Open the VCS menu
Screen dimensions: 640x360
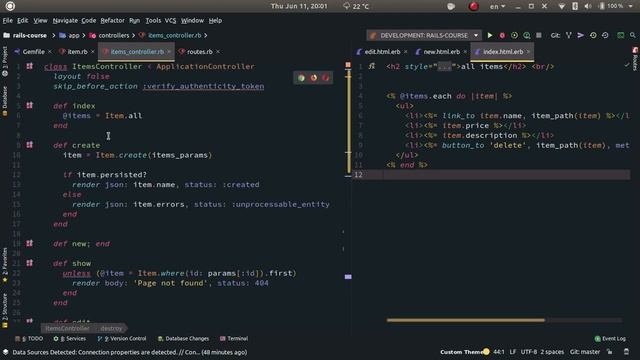click(170, 20)
